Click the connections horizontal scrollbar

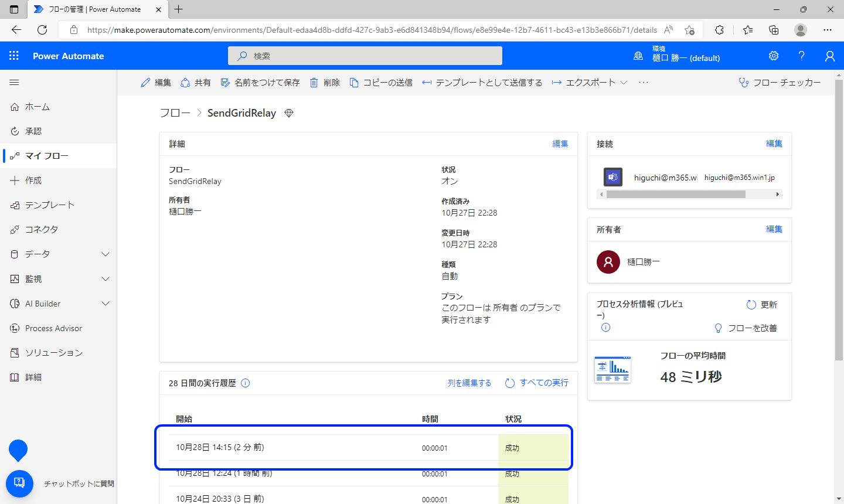click(x=676, y=194)
